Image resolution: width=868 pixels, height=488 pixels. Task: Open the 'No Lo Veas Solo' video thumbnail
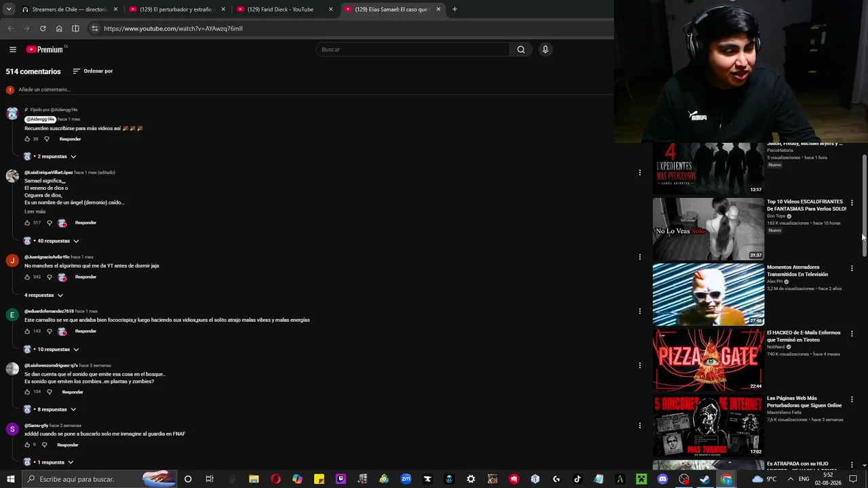point(708,229)
